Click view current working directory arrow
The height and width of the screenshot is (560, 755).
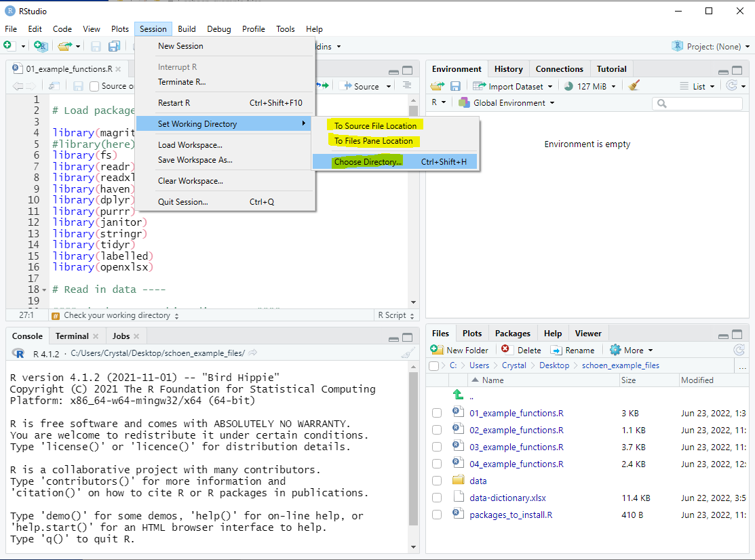pos(253,353)
